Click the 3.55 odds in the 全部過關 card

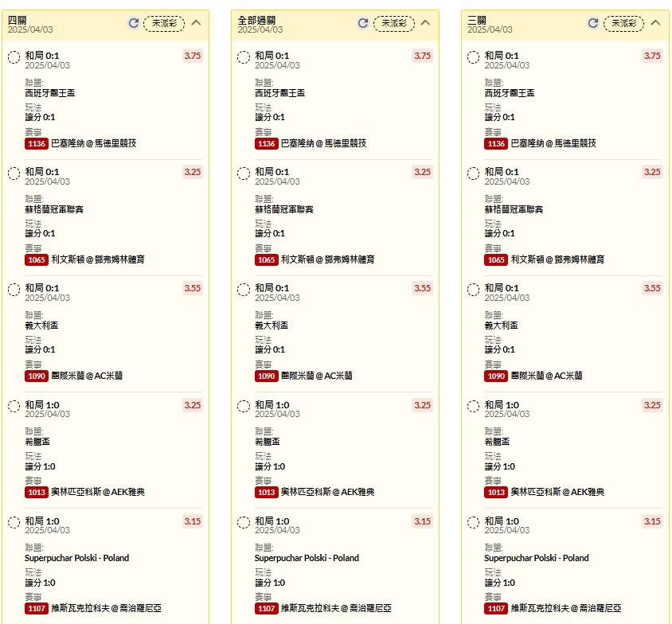tap(422, 288)
